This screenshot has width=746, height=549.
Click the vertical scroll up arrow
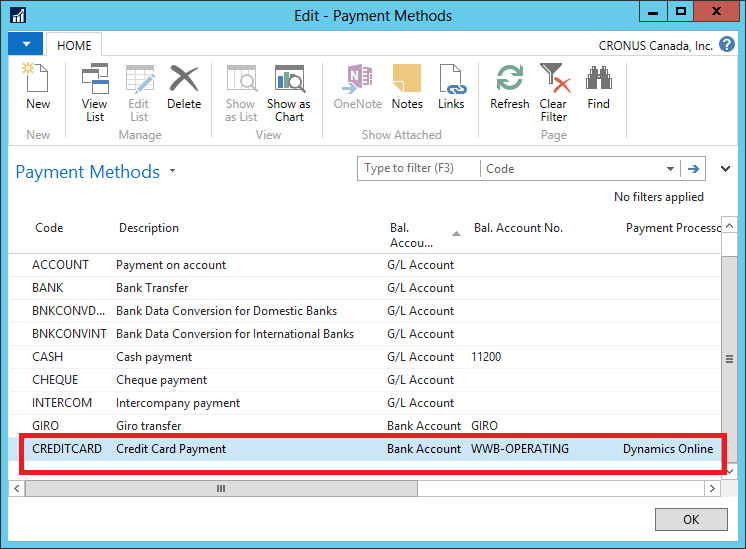(x=729, y=226)
